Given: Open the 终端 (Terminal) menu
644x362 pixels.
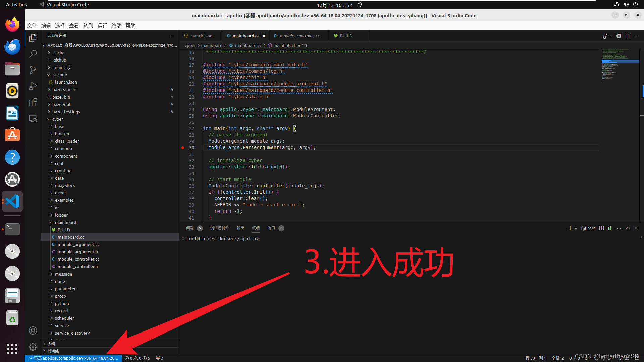Looking at the screenshot, I should click(x=116, y=26).
